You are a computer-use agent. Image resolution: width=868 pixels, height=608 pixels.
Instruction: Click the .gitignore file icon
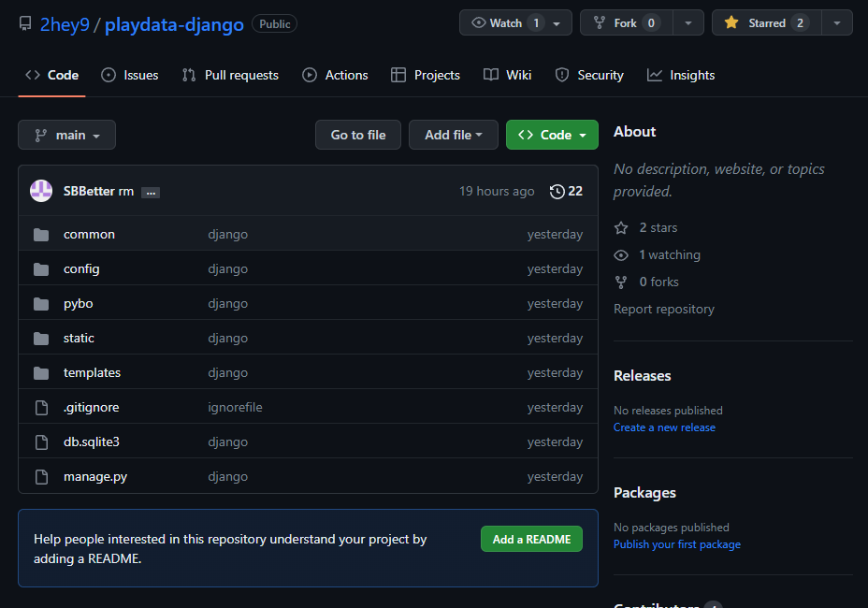click(41, 408)
